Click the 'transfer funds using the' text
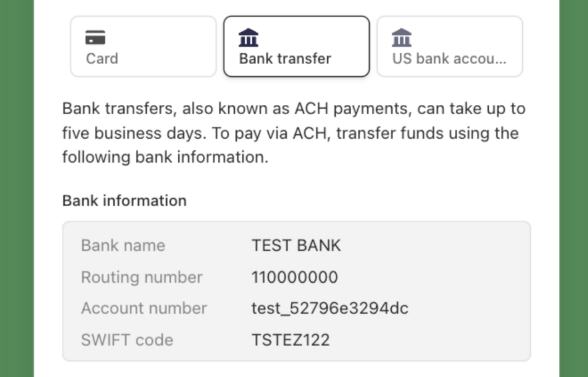Image resolution: width=588 pixels, height=377 pixels. tap(427, 133)
